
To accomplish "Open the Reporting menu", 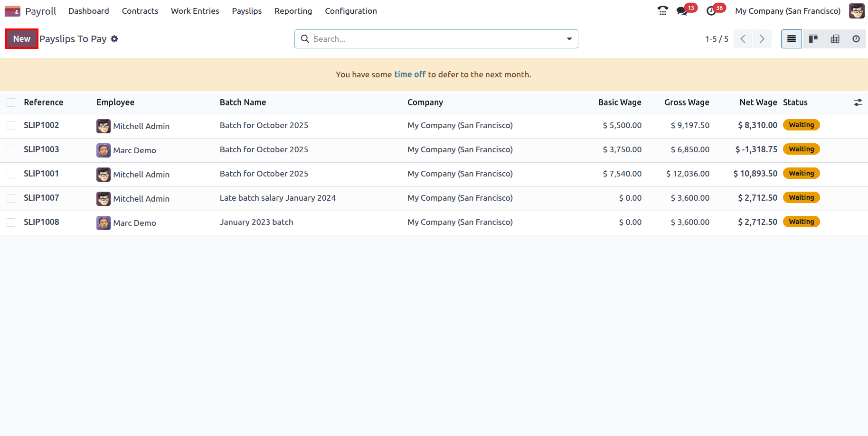I will [293, 10].
